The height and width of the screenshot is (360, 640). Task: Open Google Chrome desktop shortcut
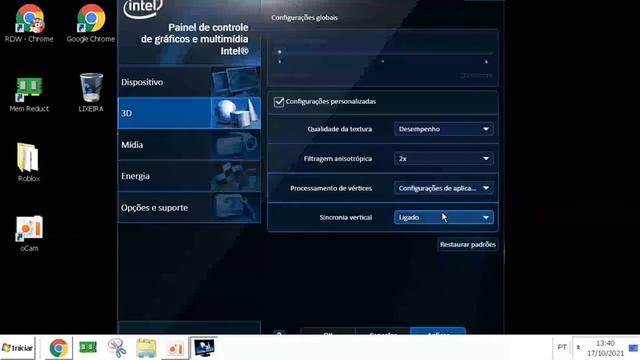[x=91, y=24]
